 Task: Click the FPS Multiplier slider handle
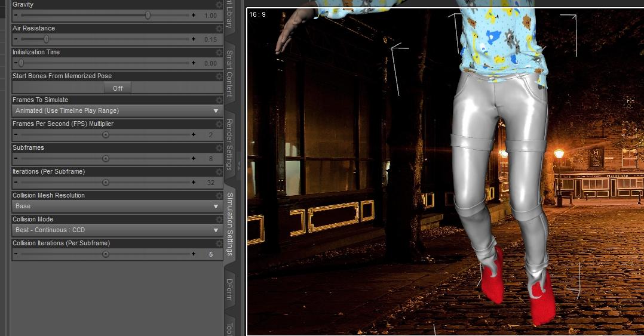click(x=106, y=134)
